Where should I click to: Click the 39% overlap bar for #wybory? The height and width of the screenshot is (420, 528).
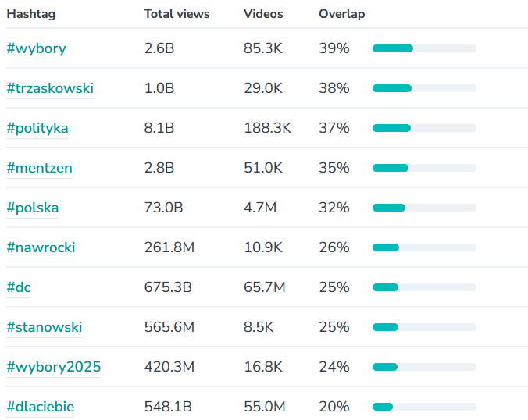click(x=424, y=48)
